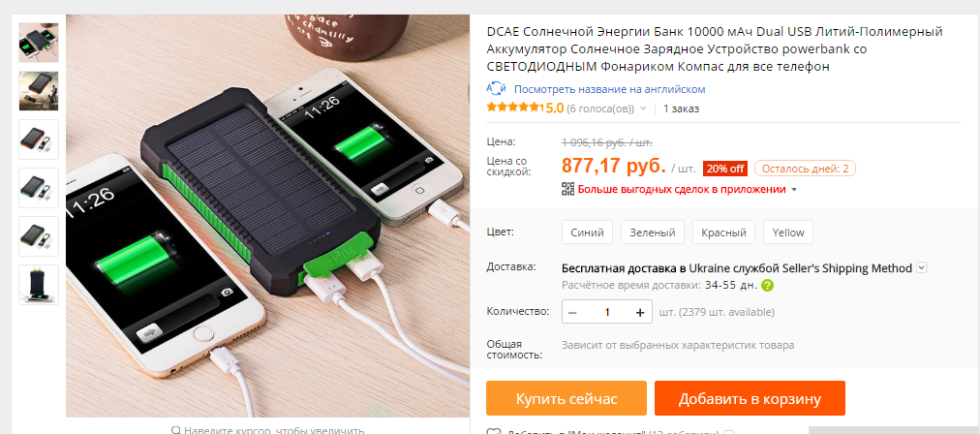
Task: Click the Добавить в корзину button
Action: [x=750, y=398]
